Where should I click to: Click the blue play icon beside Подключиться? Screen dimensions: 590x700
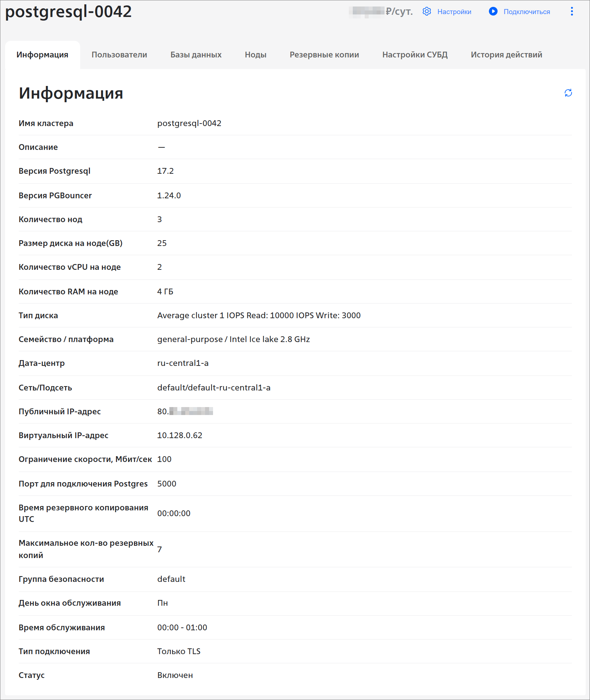coord(493,12)
